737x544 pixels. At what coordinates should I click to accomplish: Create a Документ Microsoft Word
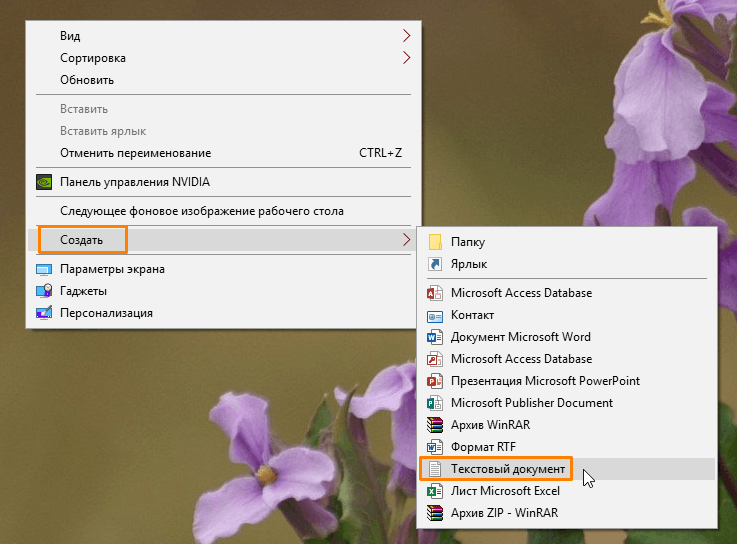(567, 337)
